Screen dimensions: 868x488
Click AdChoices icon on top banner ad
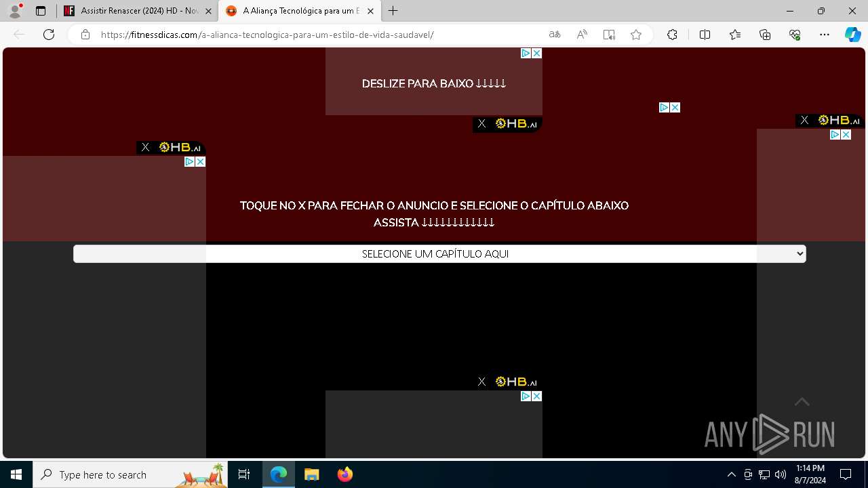click(x=526, y=53)
